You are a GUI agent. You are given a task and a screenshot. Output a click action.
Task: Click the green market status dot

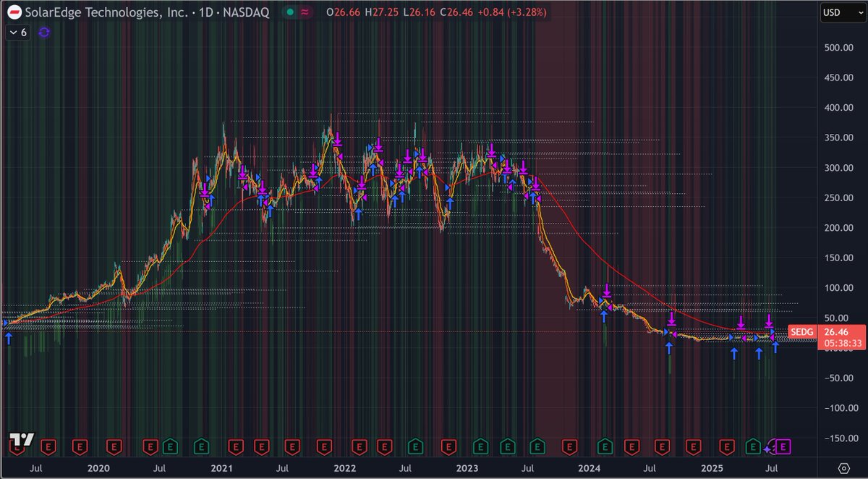[289, 12]
